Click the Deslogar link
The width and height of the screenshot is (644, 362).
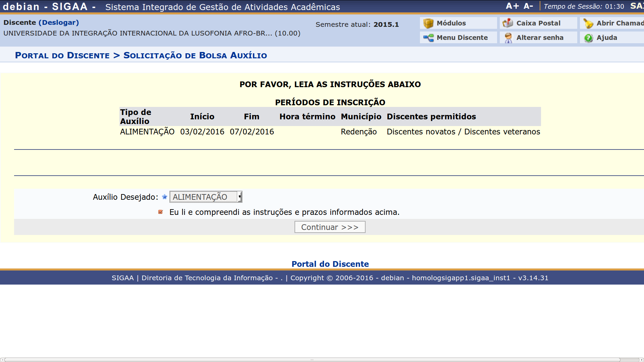click(59, 22)
